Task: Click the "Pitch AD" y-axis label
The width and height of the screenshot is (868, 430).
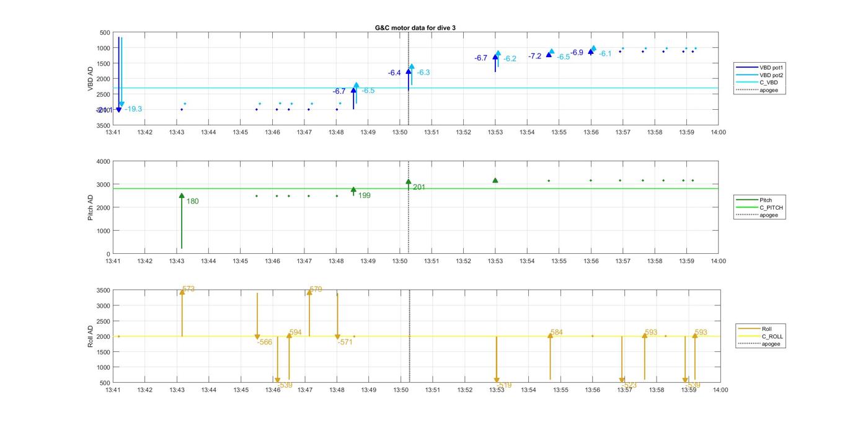Action: click(91, 207)
